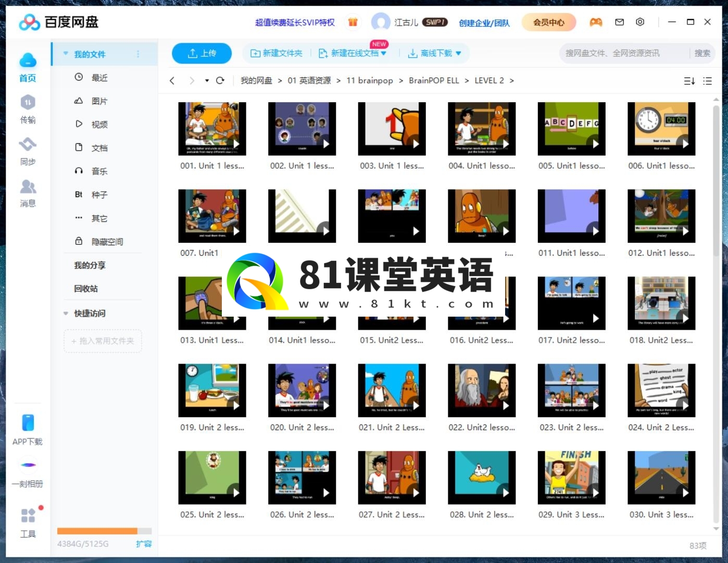Viewport: 728px width, 563px height.
Task: Open the 种子 torrent category
Action: tap(99, 195)
